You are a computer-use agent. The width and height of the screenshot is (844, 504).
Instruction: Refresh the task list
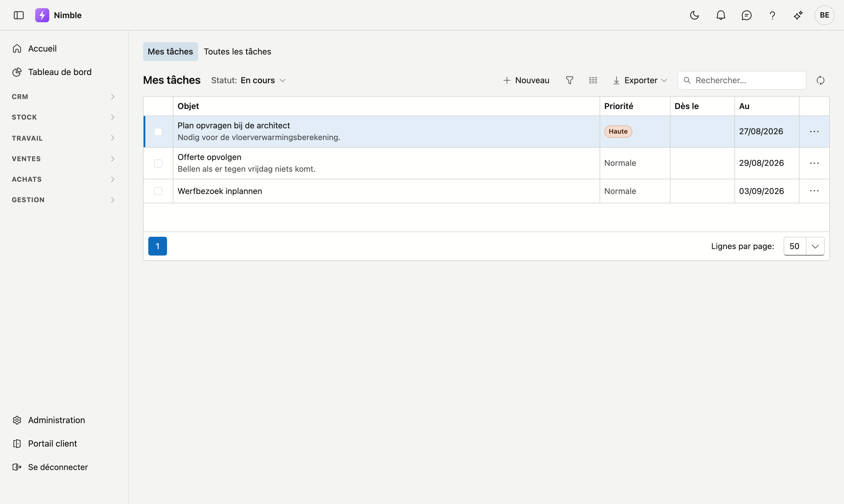[x=820, y=81]
